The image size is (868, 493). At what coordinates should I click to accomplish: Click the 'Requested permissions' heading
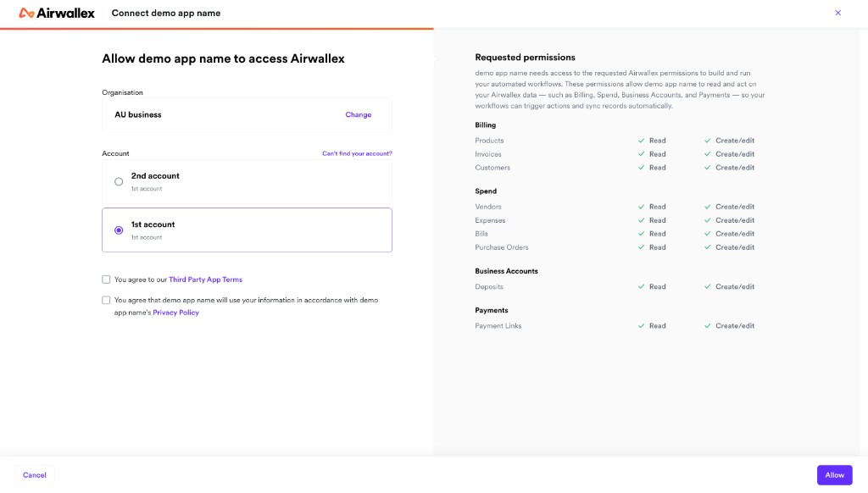525,57
